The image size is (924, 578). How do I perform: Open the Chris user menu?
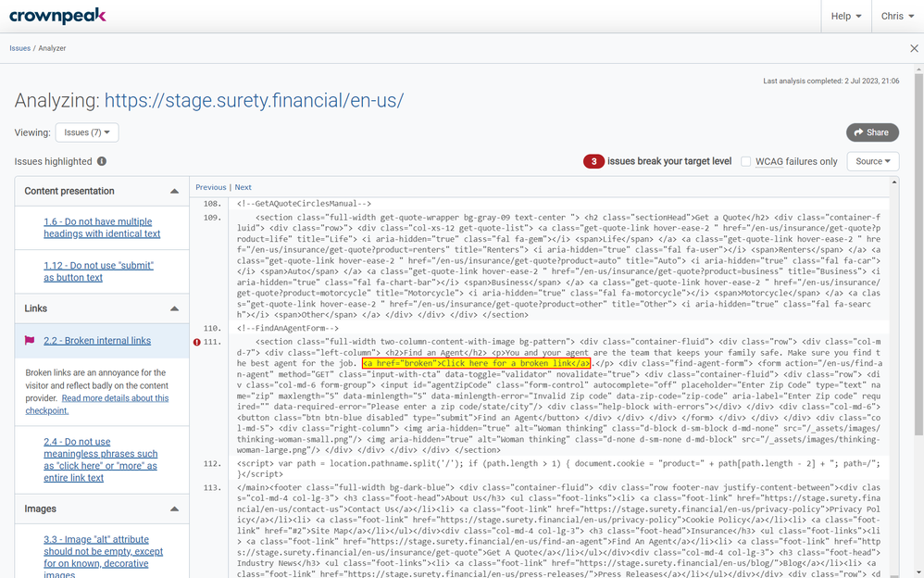tap(897, 16)
